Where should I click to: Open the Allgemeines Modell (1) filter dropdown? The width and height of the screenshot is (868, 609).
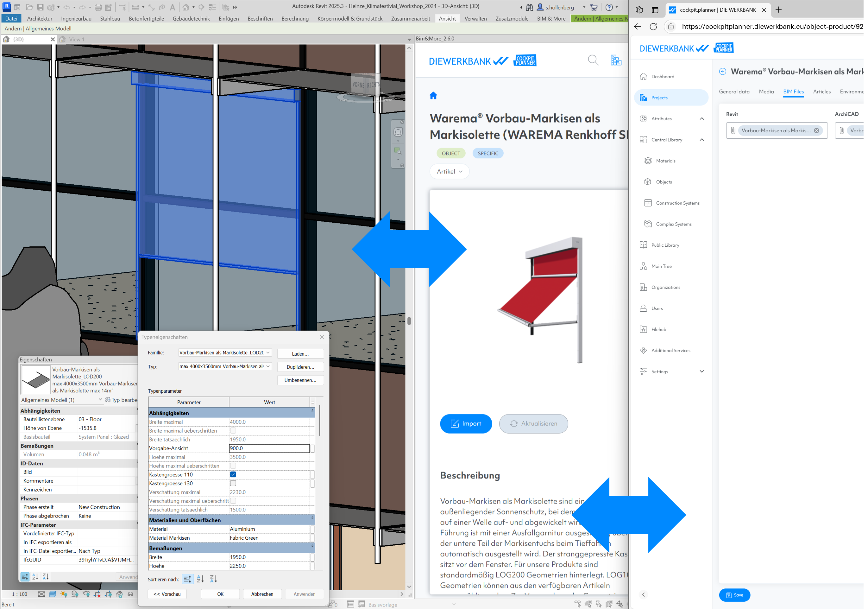[62, 400]
